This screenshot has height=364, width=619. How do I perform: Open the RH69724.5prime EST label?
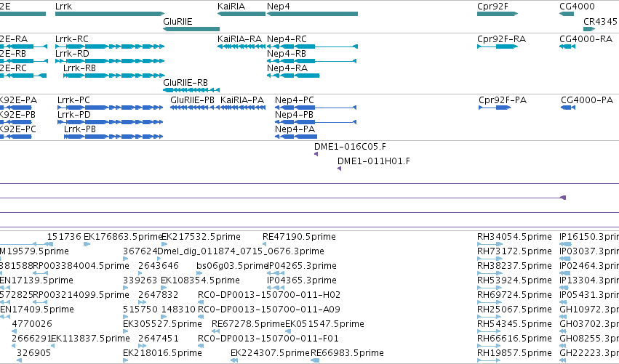click(514, 295)
